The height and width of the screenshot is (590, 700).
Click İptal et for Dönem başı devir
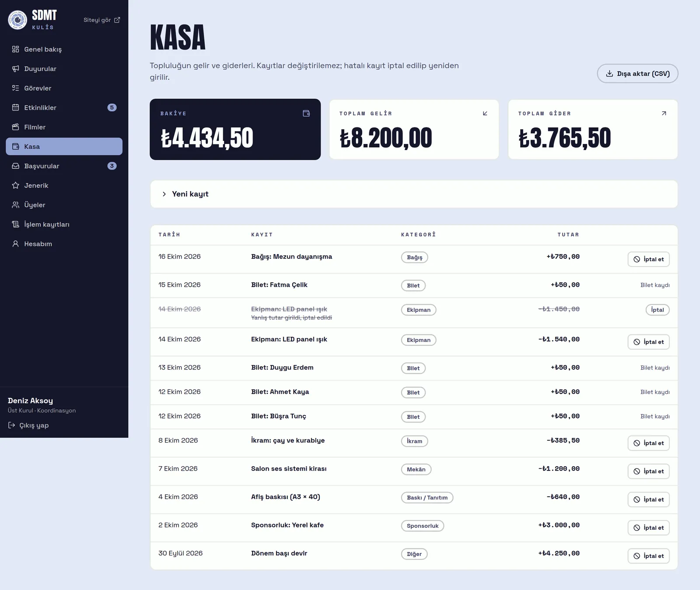(648, 556)
